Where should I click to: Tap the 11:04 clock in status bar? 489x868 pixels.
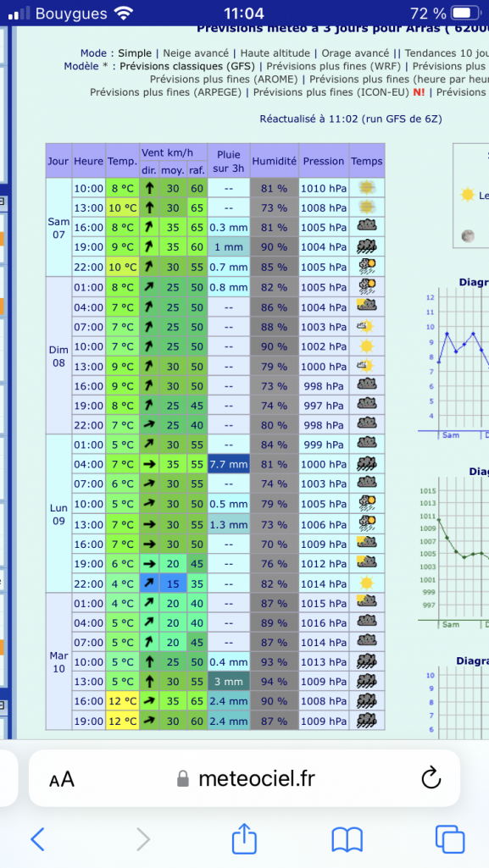(244, 14)
